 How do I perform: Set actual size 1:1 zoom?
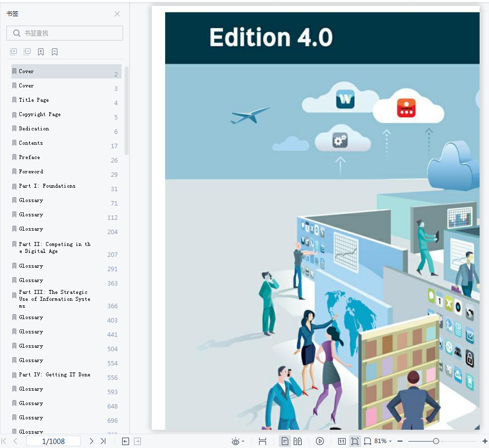(x=342, y=441)
